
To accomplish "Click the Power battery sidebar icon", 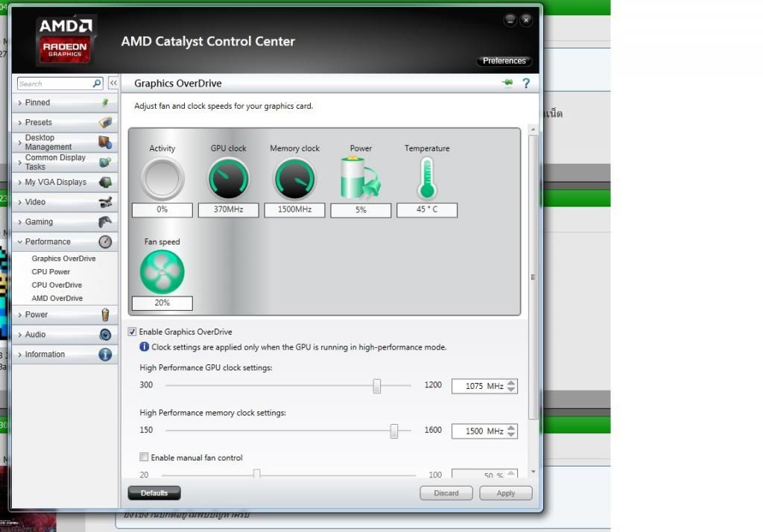I will pos(105,314).
